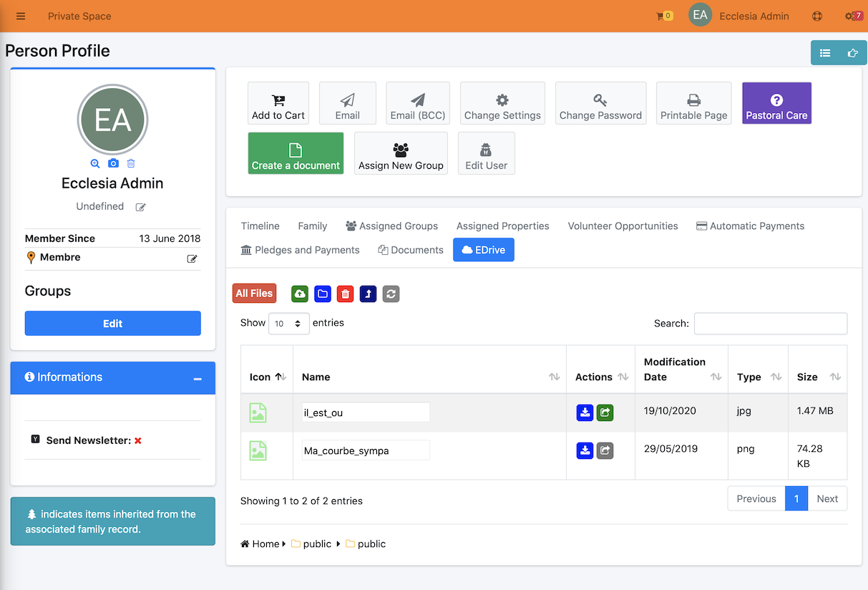The image size is (868, 590).
Task: Edit the Membre classification via the pencil icon
Action: point(192,258)
